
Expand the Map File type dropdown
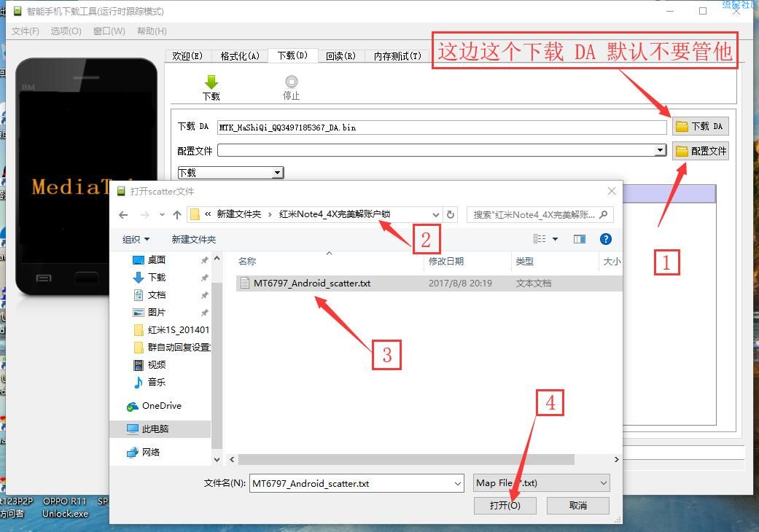(x=603, y=482)
